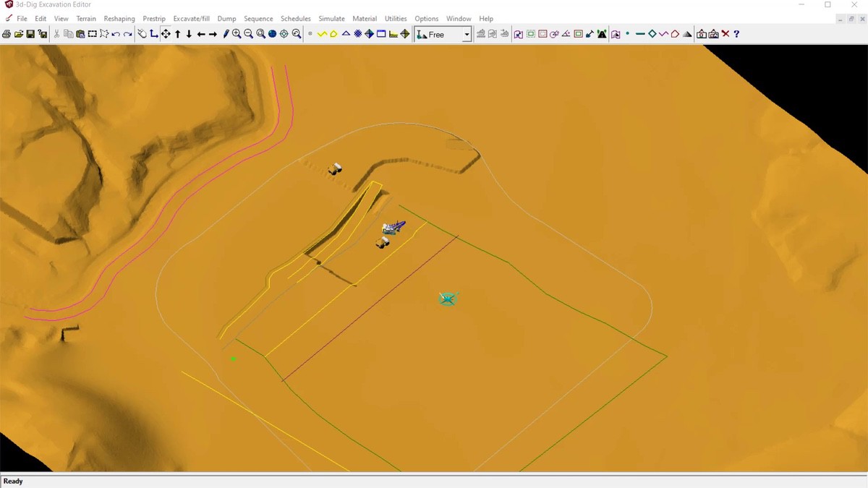The width and height of the screenshot is (868, 488).
Task: Click the Zoom In magnifier icon
Action: coord(237,34)
